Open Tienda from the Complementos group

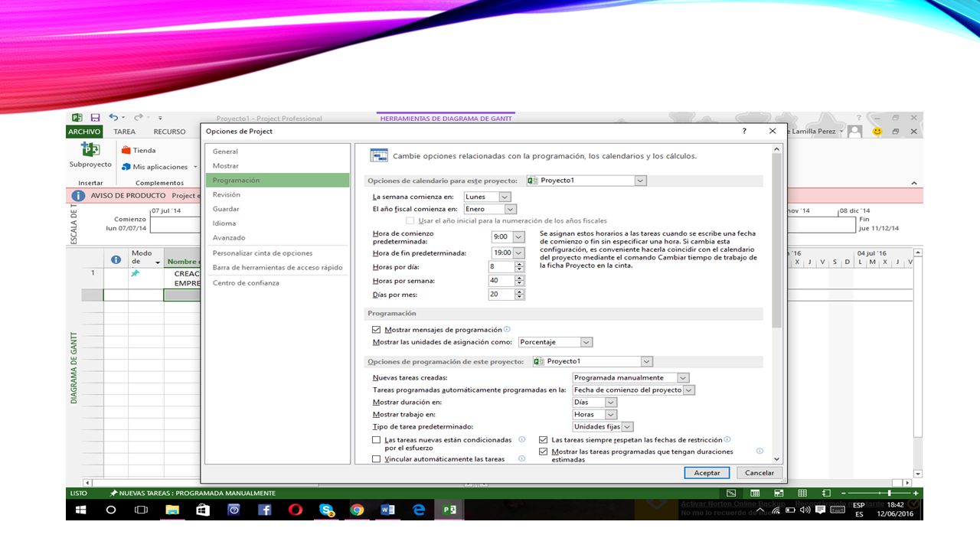coord(139,151)
